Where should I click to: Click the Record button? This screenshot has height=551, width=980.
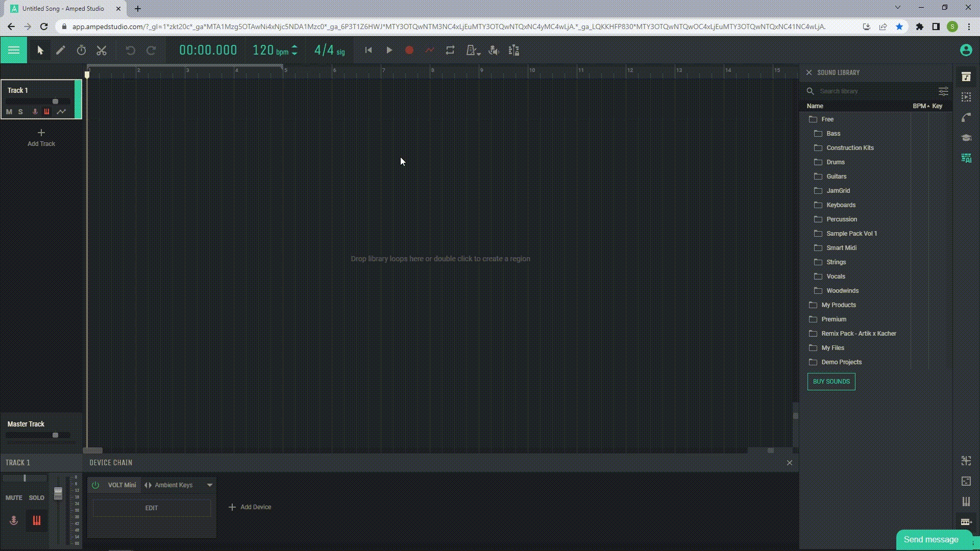(x=409, y=50)
